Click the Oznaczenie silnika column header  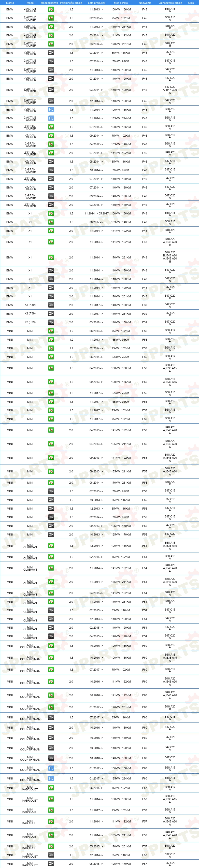tap(170, 3)
